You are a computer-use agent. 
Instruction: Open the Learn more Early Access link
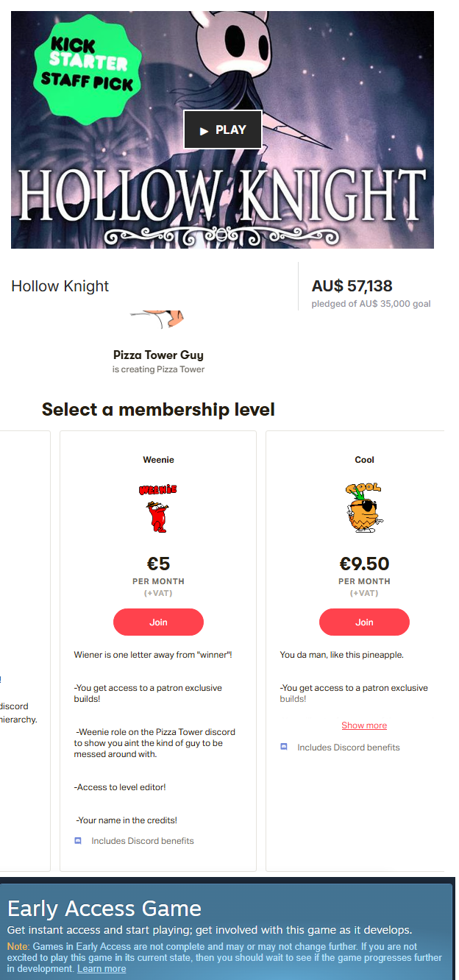coord(102,969)
